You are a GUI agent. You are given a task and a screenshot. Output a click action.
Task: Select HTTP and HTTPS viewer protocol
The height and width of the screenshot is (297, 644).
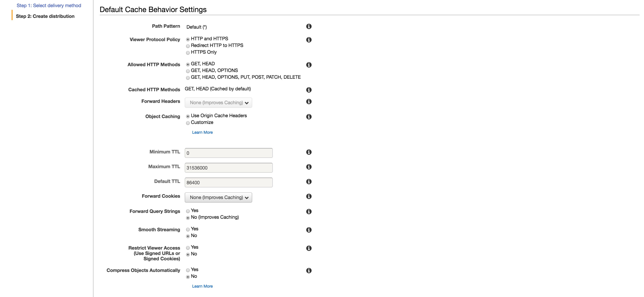tap(188, 39)
